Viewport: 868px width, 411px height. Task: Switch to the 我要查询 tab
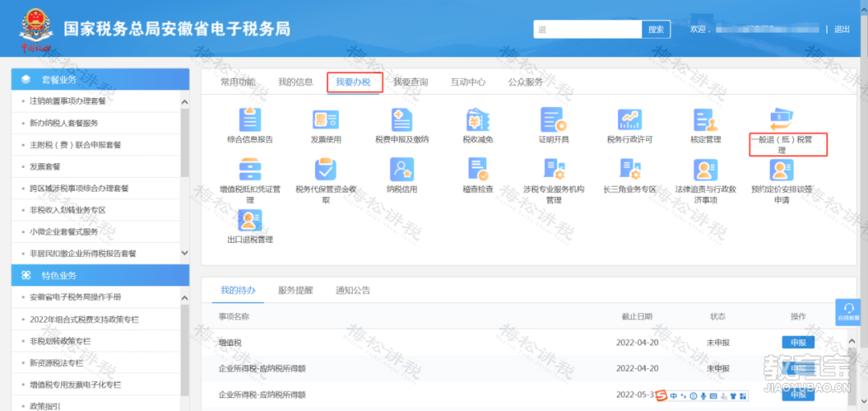410,82
